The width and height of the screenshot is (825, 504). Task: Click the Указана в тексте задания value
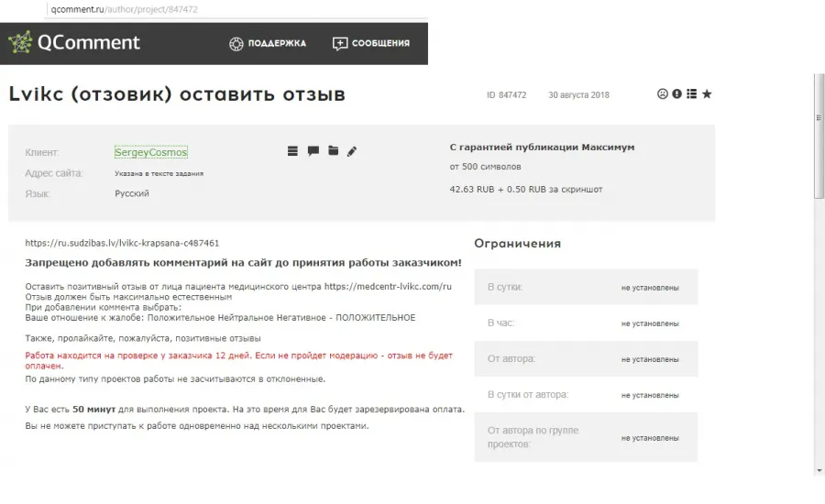click(159, 173)
